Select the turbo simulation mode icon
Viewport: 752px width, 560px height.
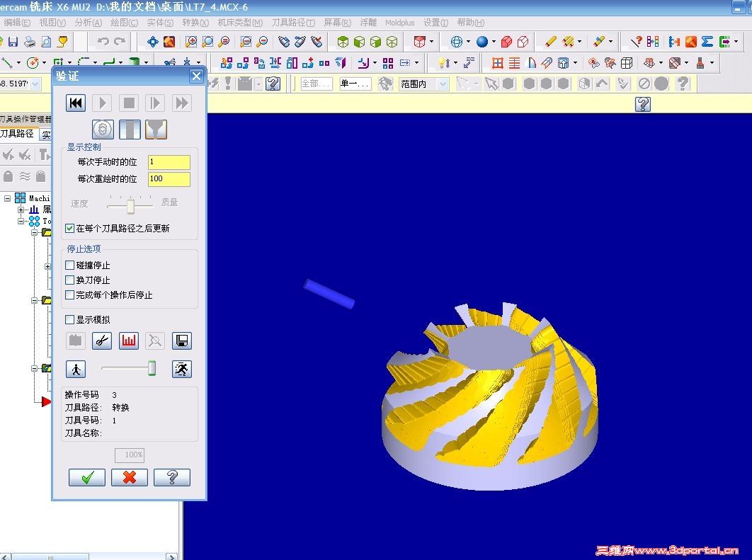pyautogui.click(x=103, y=130)
